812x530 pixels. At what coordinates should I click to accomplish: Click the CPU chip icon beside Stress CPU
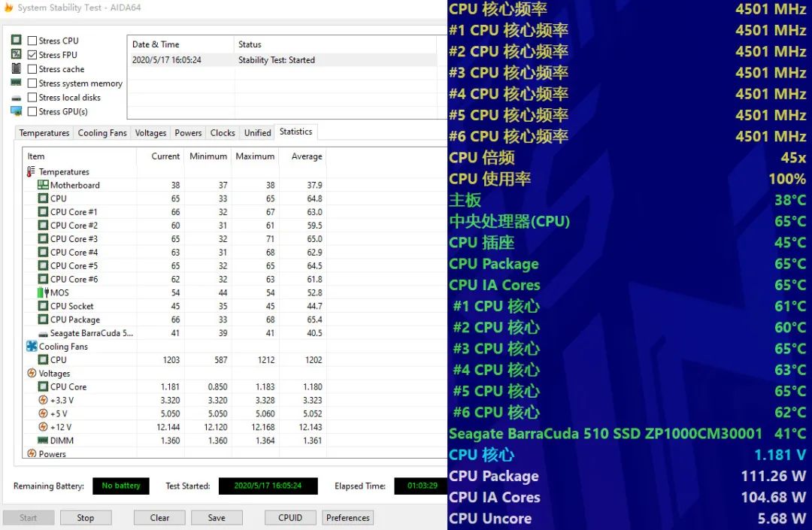[17, 40]
